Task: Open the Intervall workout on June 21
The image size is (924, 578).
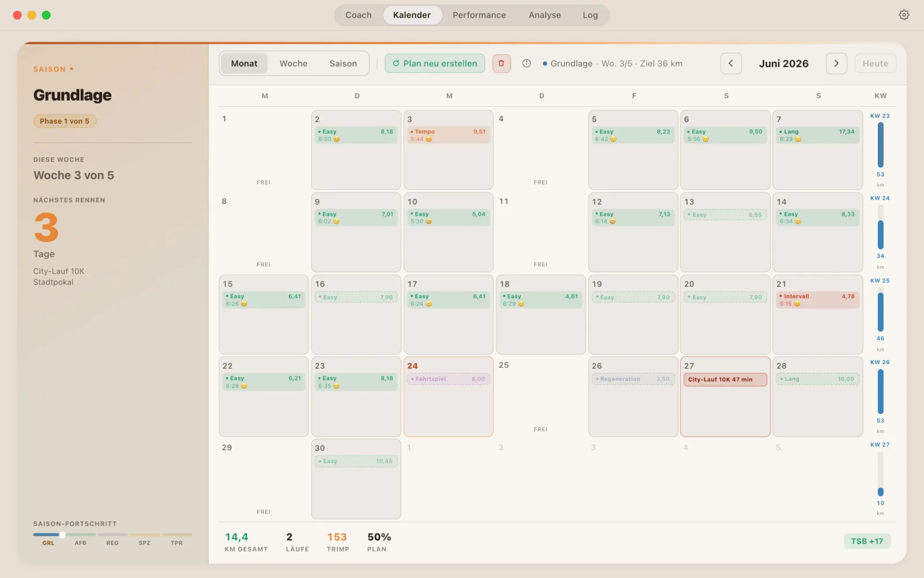Action: coord(818,300)
